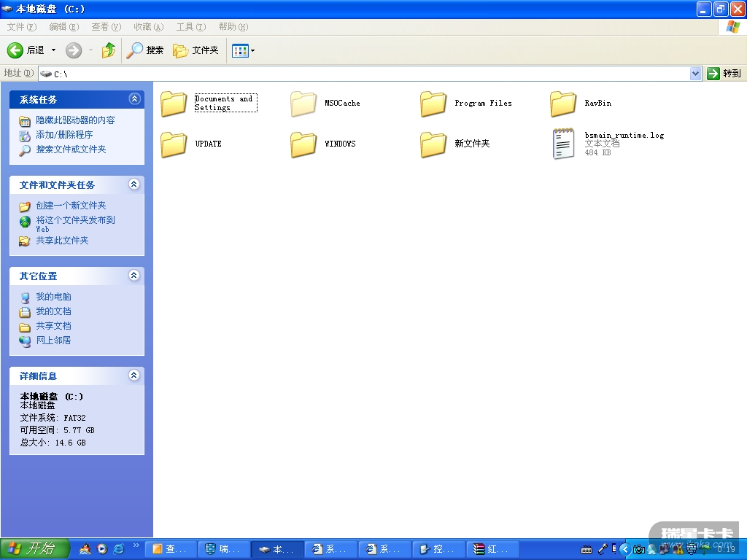Open 共享文档 from other places
The width and height of the screenshot is (747, 560).
click(x=53, y=326)
